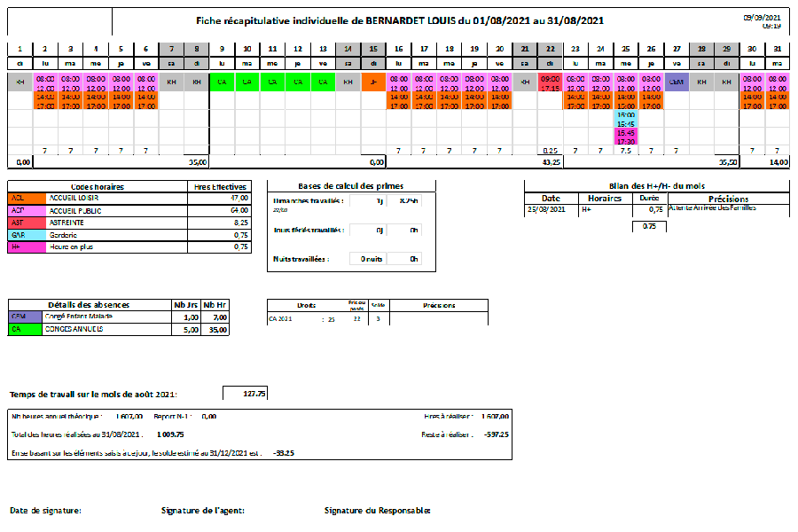The height and width of the screenshot is (532, 798).
Task: Click the CEM cell on day 27
Action: tap(677, 82)
